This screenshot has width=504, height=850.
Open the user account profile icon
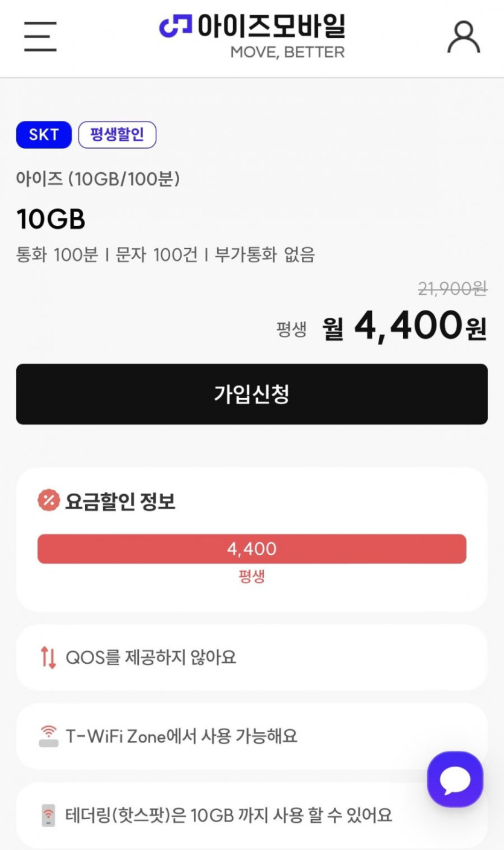coord(464,37)
